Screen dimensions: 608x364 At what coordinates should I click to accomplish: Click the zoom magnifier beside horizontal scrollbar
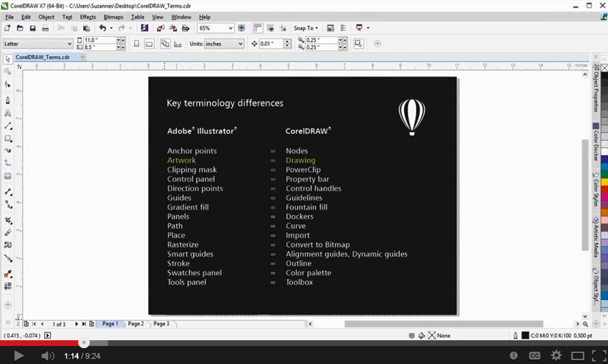coord(585,324)
